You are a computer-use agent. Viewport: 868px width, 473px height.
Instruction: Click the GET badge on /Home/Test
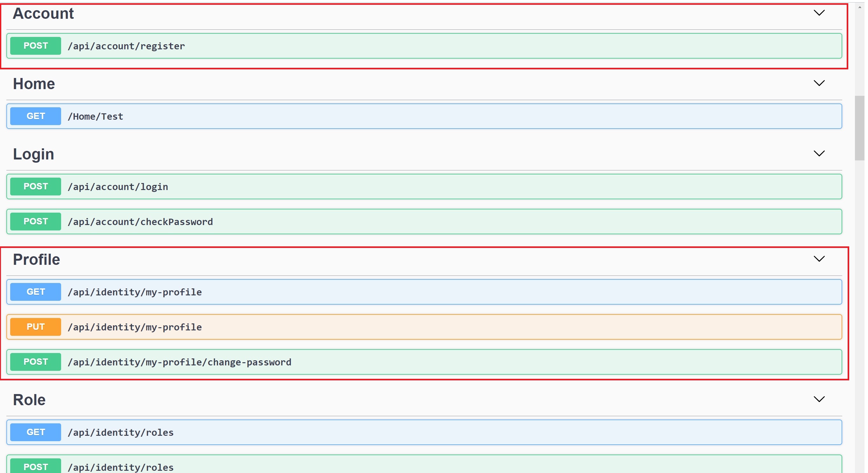35,116
